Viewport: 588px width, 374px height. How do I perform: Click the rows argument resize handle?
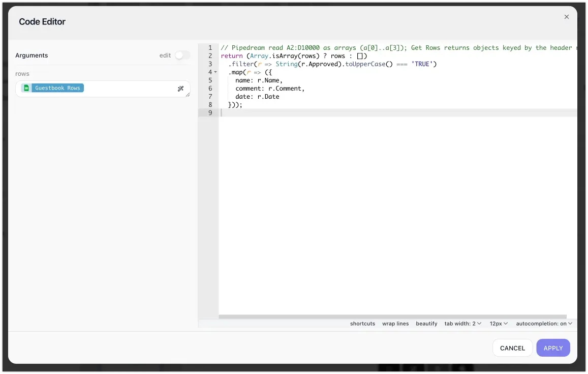pyautogui.click(x=188, y=95)
